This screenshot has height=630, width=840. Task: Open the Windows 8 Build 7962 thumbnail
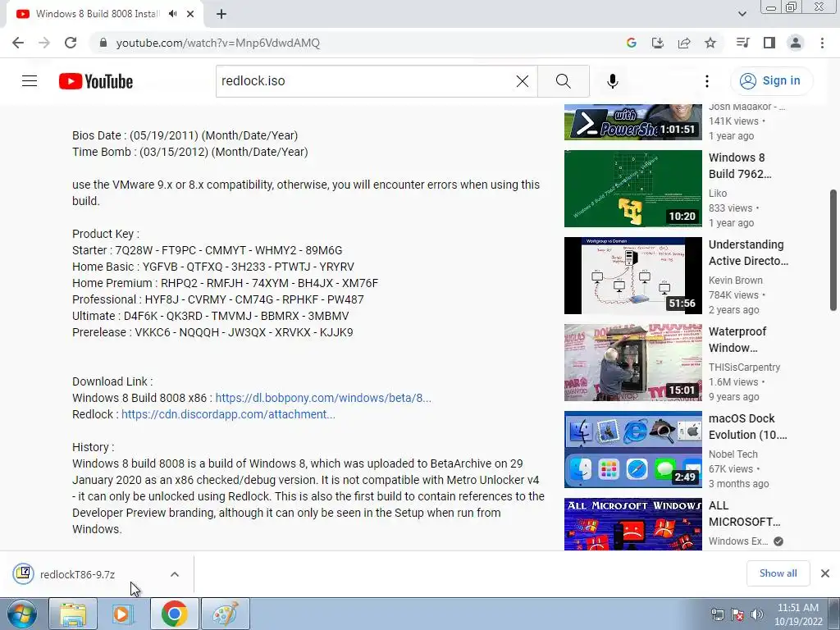tap(632, 189)
